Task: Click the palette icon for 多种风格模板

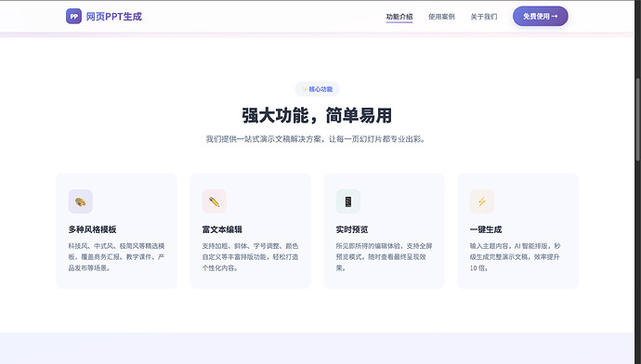Action: coord(81,201)
